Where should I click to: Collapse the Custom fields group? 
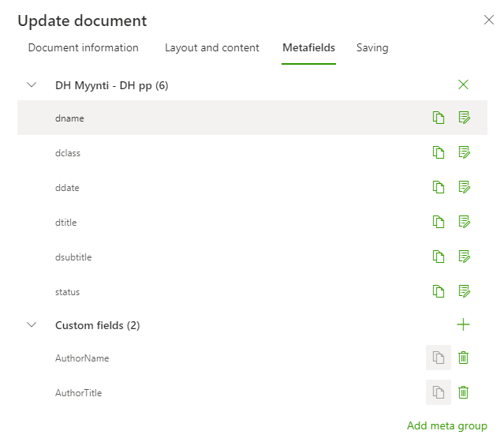click(x=32, y=324)
